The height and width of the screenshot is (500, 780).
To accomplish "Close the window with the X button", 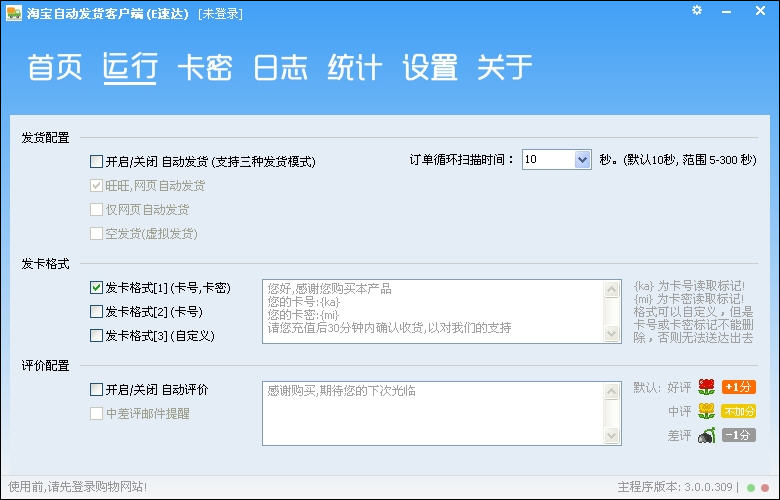I will pyautogui.click(x=760, y=10).
